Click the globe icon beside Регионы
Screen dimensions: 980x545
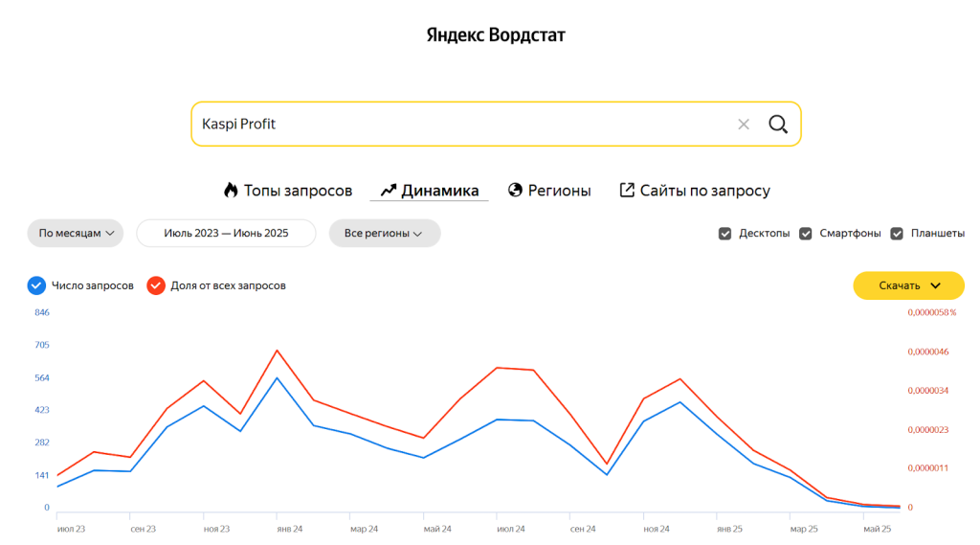click(x=515, y=191)
